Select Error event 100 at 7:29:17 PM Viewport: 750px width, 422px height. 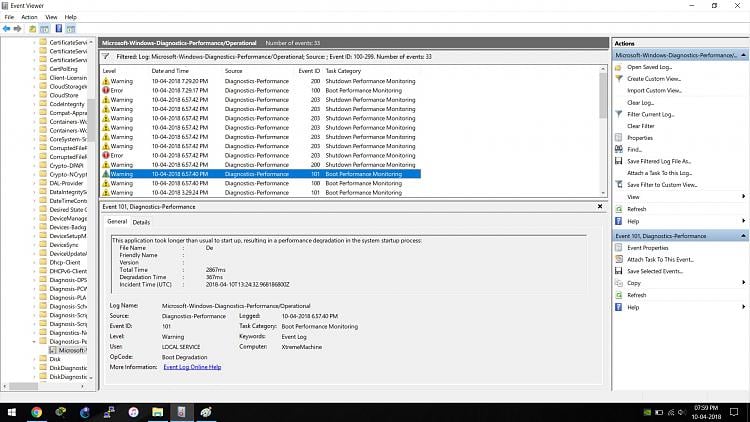261,90
